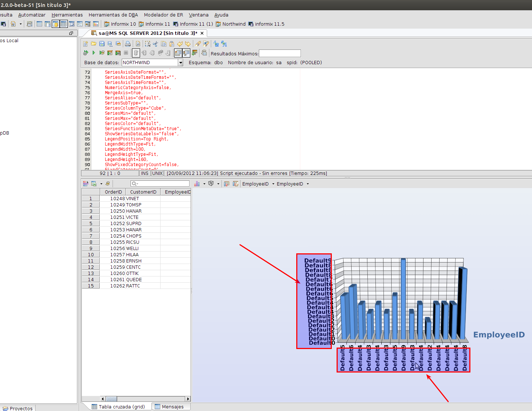
Task: Open the Ayuda menu
Action: [221, 15]
